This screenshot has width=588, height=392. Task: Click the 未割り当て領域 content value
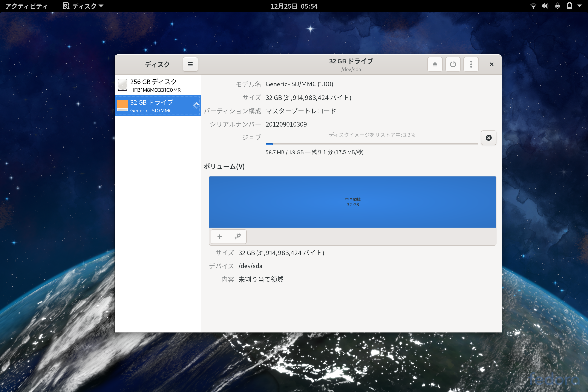[x=261, y=279]
